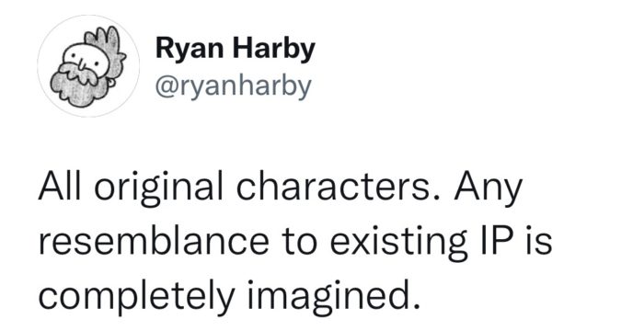Select the surname "Harby" in header
Image resolution: width=644 pixels, height=331 pixels.
click(x=274, y=49)
